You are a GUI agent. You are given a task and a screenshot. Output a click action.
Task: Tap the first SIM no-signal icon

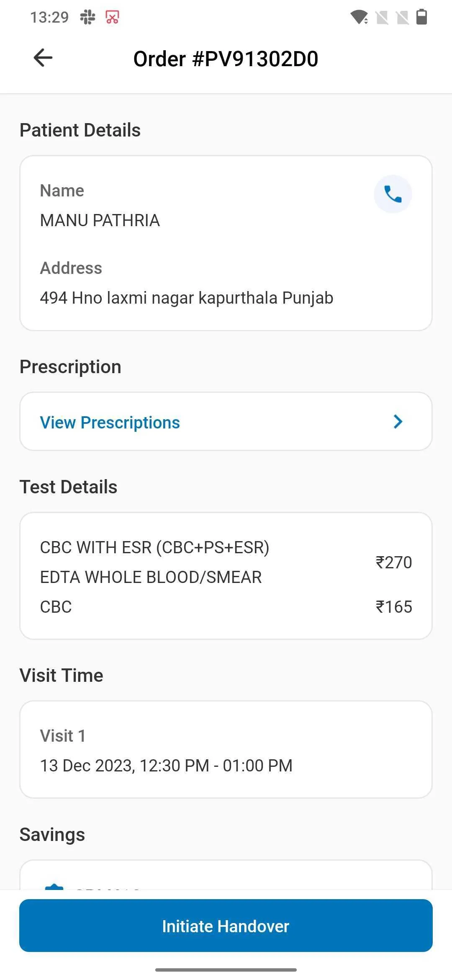coord(382,17)
